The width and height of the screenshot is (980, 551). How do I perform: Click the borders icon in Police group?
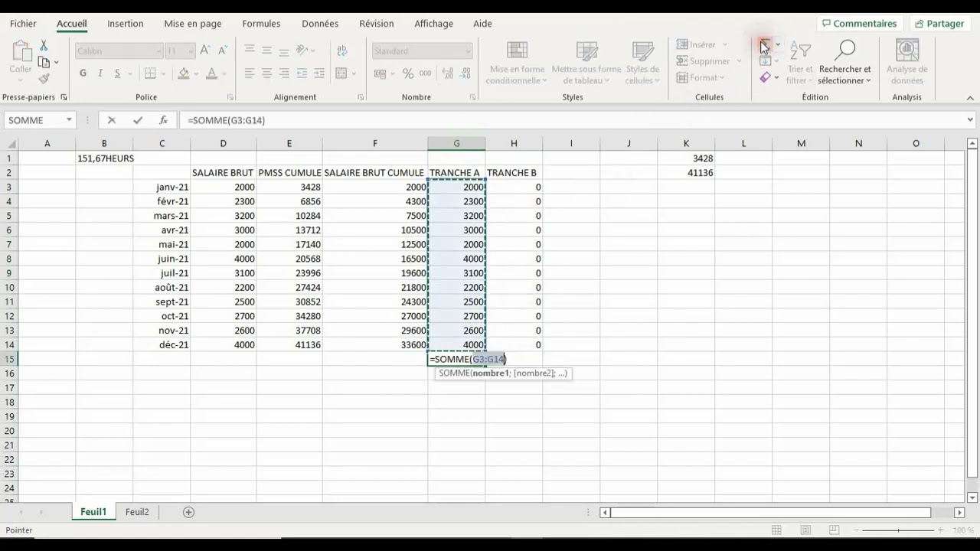[150, 73]
